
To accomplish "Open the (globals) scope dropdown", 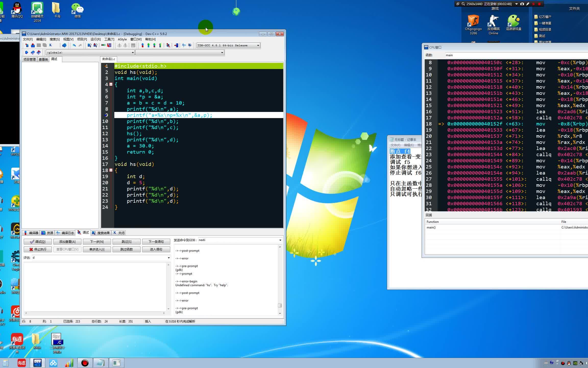I will tap(133, 53).
